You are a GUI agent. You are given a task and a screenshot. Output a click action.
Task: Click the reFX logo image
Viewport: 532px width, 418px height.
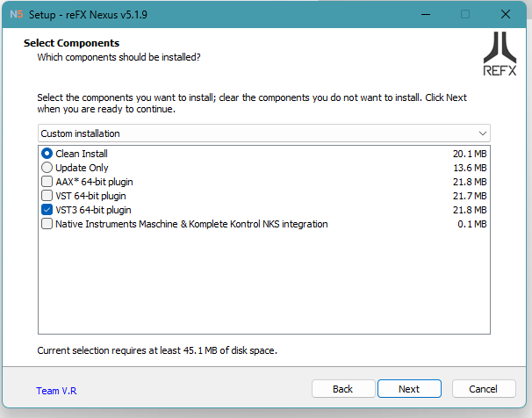[x=500, y=54]
